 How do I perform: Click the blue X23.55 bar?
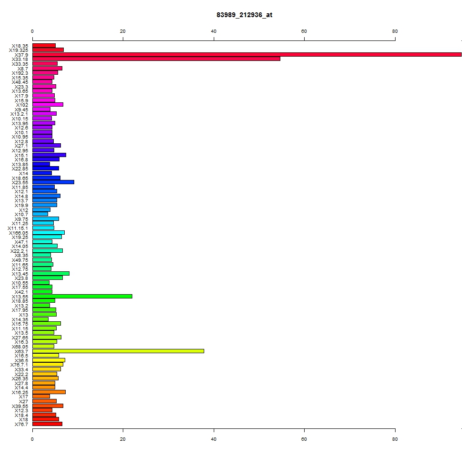[53, 182]
